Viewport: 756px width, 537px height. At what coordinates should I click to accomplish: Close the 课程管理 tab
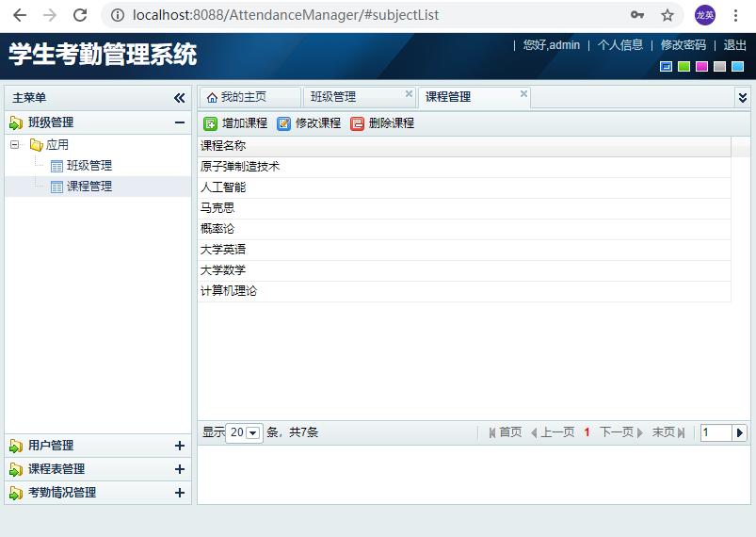click(523, 93)
